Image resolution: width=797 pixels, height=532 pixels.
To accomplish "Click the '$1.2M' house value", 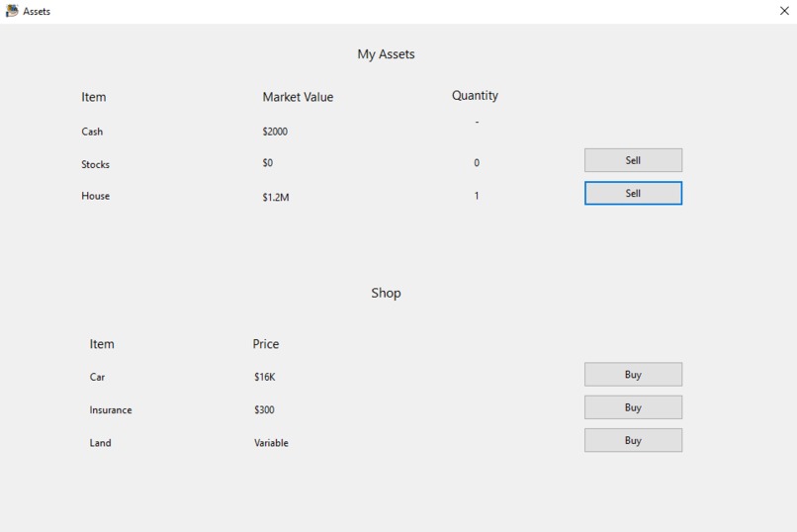I will pyautogui.click(x=276, y=197).
